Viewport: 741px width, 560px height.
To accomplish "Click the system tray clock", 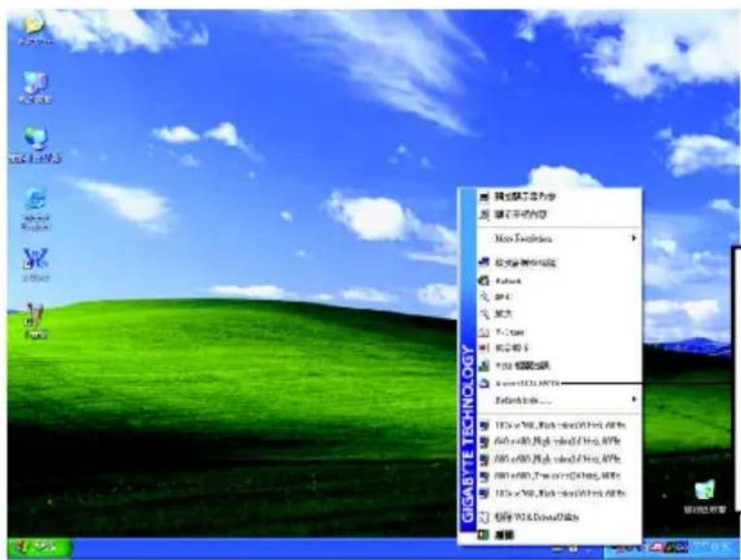I will coord(712,548).
